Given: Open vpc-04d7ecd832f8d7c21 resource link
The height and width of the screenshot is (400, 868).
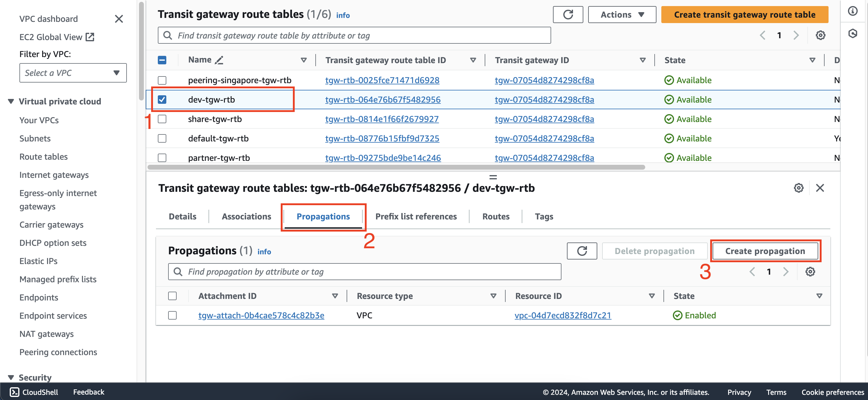Looking at the screenshot, I should [563, 315].
